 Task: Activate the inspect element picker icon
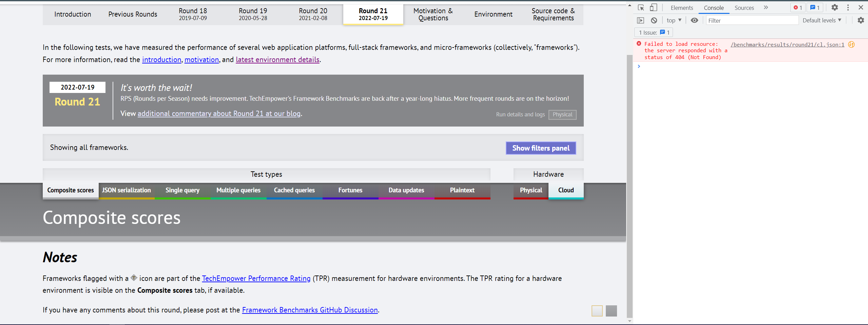[641, 7]
